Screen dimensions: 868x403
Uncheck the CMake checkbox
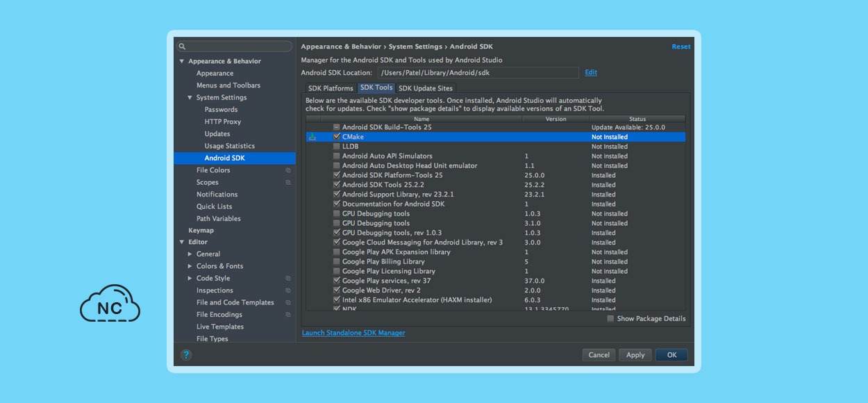tap(337, 137)
